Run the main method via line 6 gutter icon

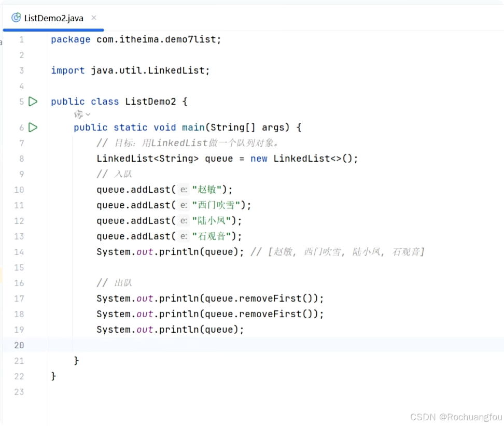33,127
